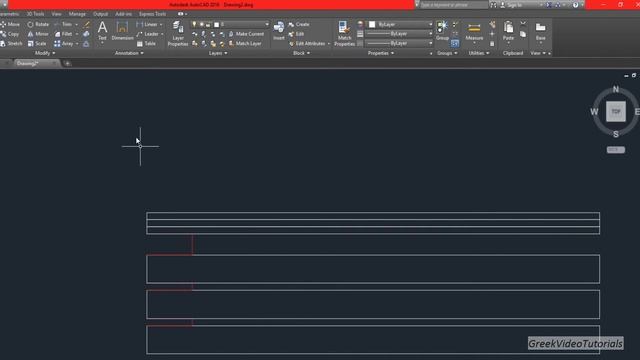Click the Explode tool icon

click(x=86, y=34)
